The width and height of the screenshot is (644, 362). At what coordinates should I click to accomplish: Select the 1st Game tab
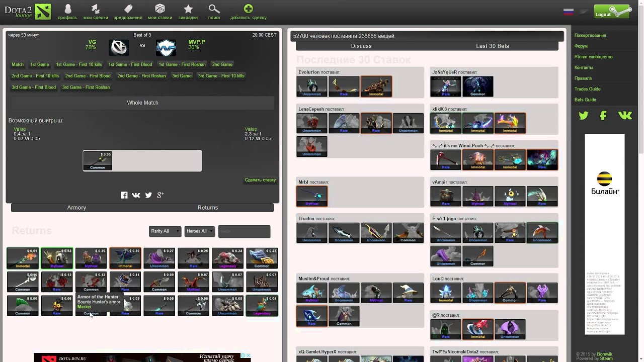(x=40, y=64)
